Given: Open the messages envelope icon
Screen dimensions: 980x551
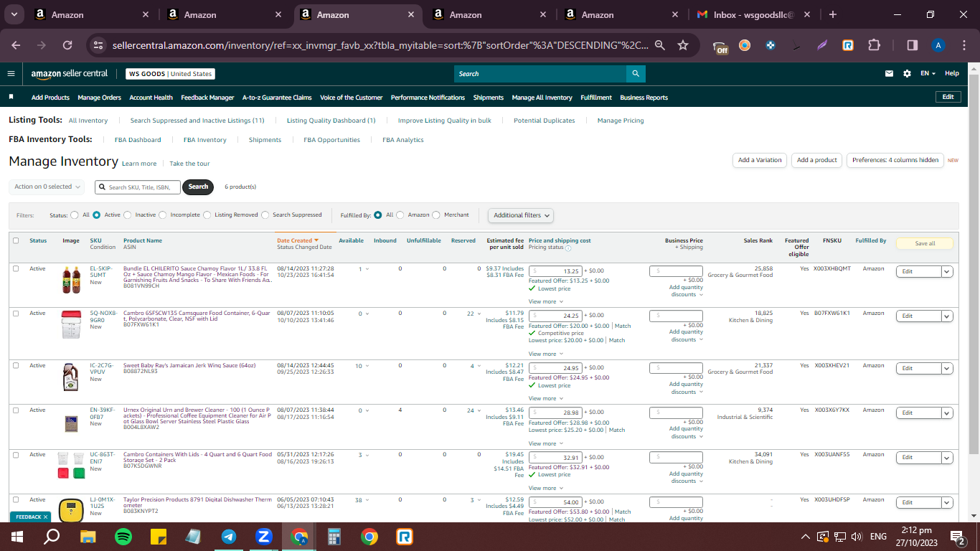Looking at the screenshot, I should [x=890, y=73].
